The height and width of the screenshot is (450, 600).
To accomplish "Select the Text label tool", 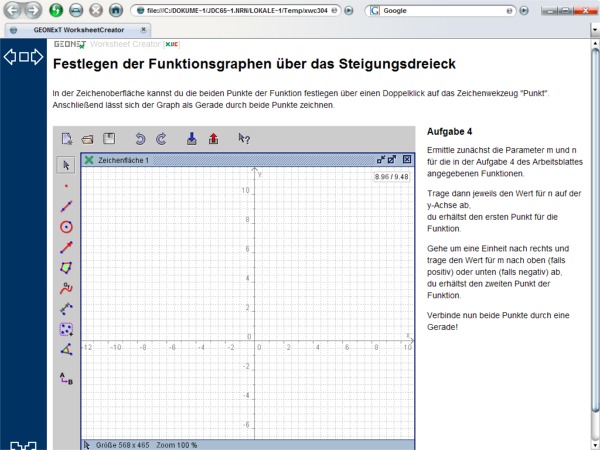I will [x=66, y=378].
